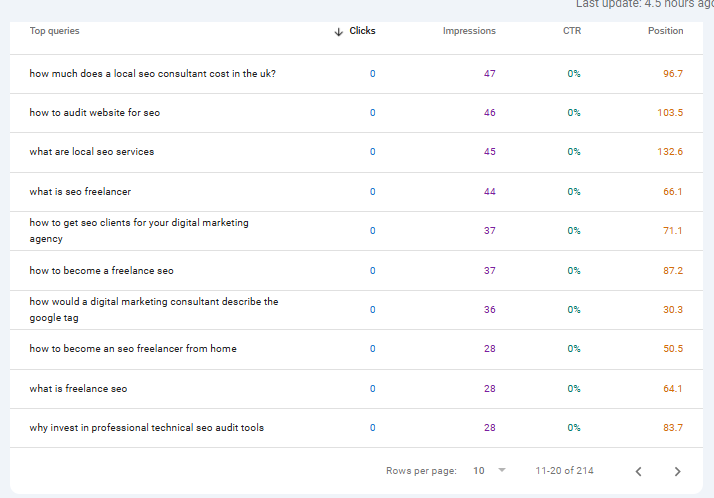Select query about describing the google tag
The height and width of the screenshot is (498, 714).
[154, 310]
